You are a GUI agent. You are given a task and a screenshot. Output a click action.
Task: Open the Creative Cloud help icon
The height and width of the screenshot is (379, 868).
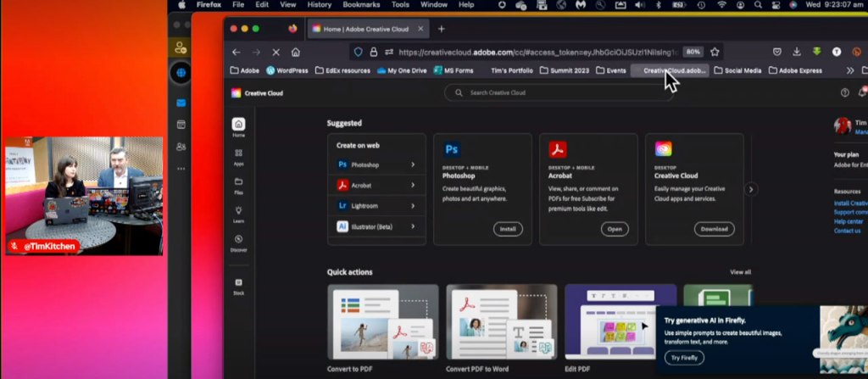844,92
